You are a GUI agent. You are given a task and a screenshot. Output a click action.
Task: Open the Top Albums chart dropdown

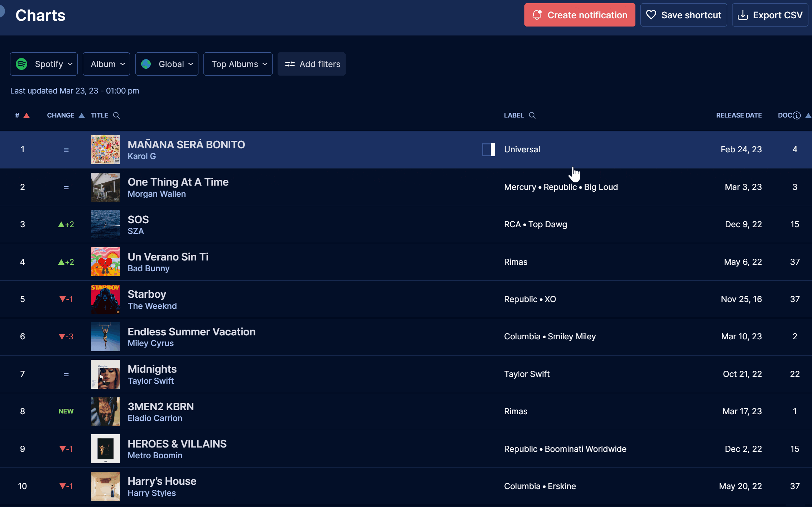click(238, 64)
